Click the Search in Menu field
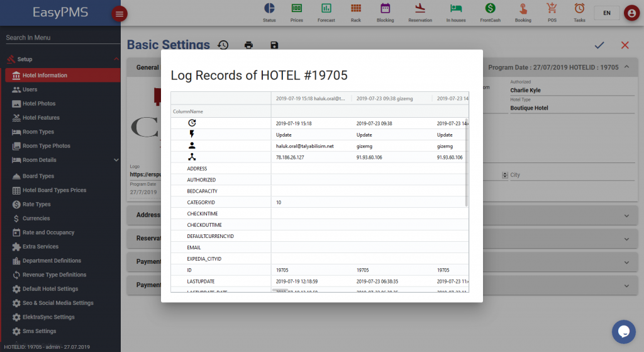The width and height of the screenshot is (644, 352). coord(60,38)
